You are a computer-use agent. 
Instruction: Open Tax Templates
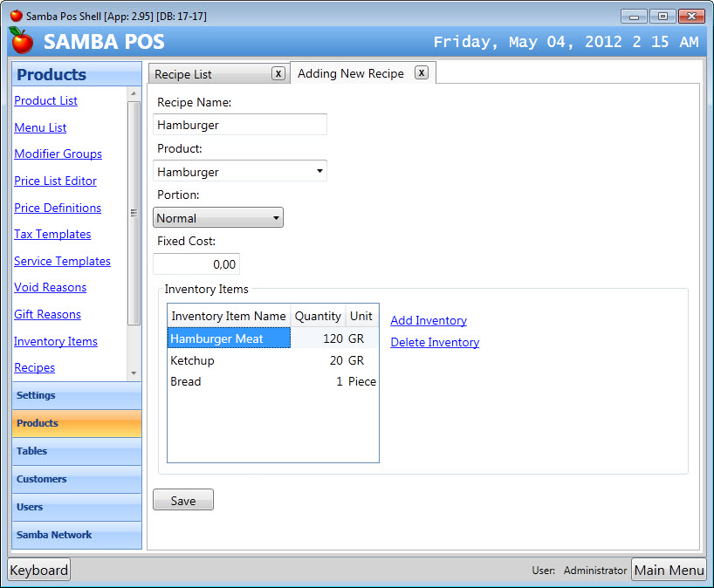[x=52, y=234]
